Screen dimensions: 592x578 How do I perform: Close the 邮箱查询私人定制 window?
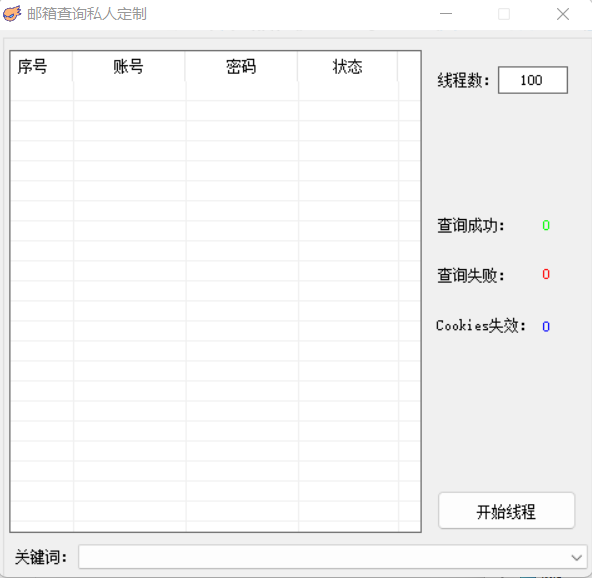pyautogui.click(x=563, y=14)
